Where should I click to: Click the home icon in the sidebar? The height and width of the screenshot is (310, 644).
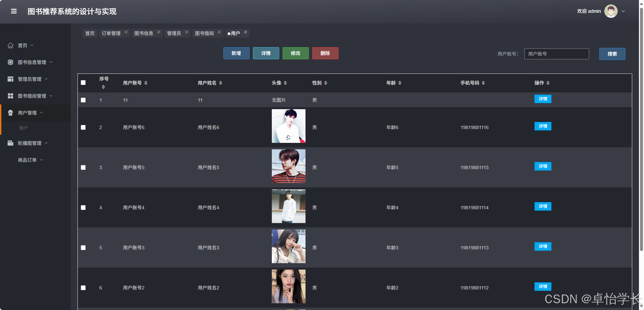10,45
